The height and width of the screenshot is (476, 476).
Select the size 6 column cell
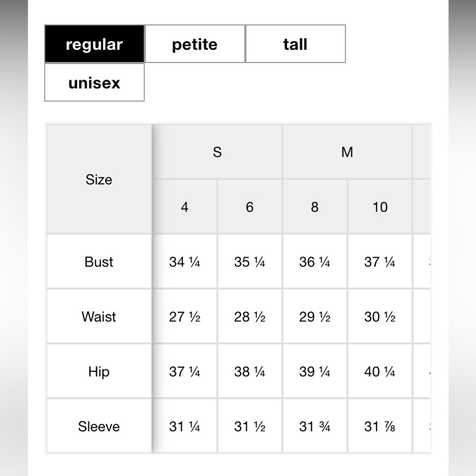click(249, 207)
